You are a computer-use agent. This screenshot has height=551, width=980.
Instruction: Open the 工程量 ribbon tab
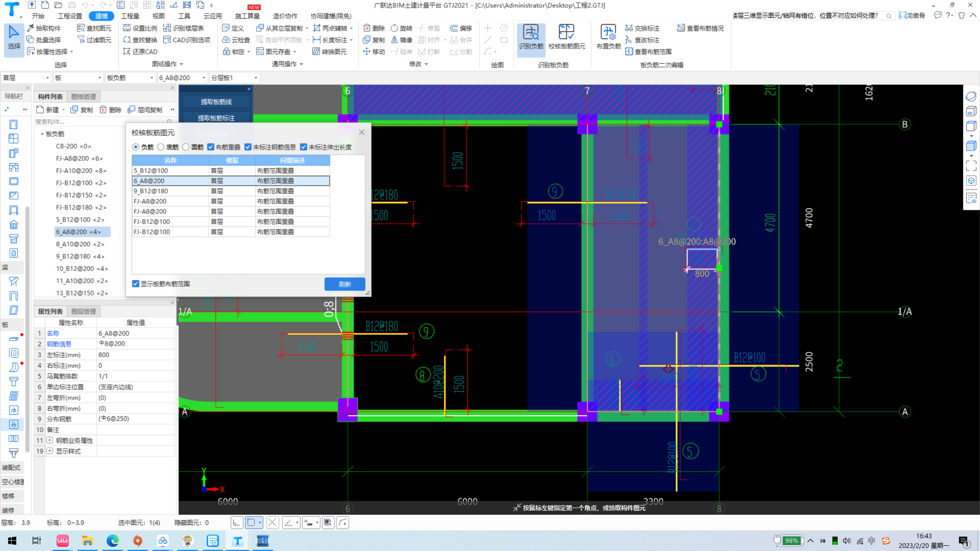coord(130,16)
